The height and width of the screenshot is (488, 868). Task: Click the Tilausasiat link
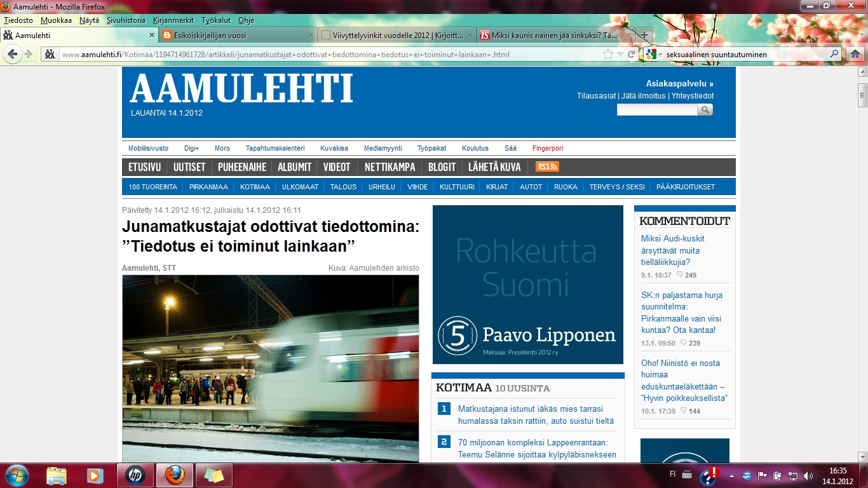[596, 96]
